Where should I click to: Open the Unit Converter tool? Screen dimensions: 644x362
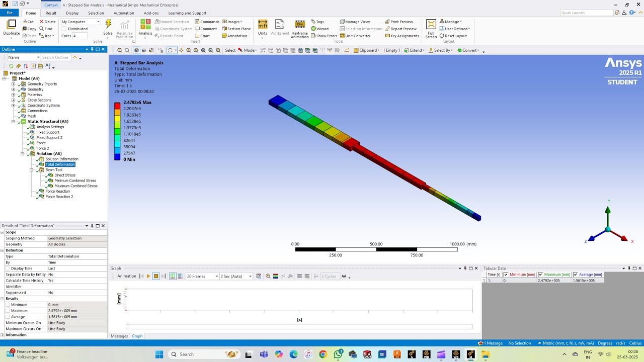[x=355, y=36]
